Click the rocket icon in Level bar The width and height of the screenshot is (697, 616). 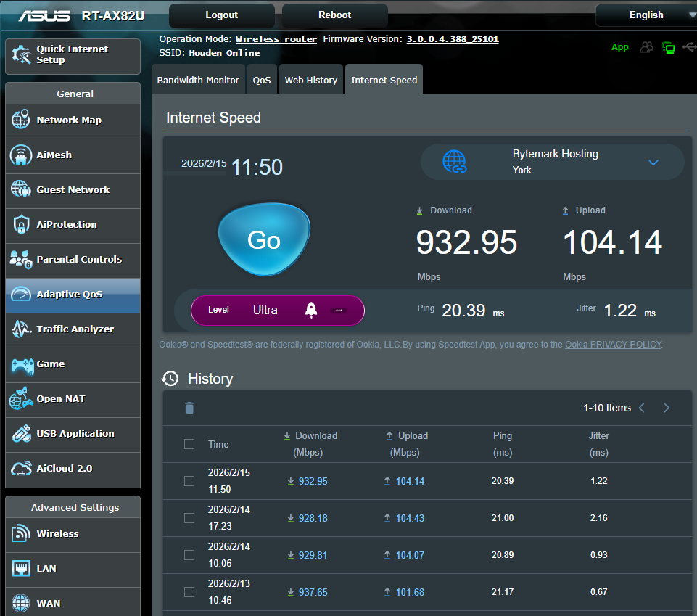[311, 310]
